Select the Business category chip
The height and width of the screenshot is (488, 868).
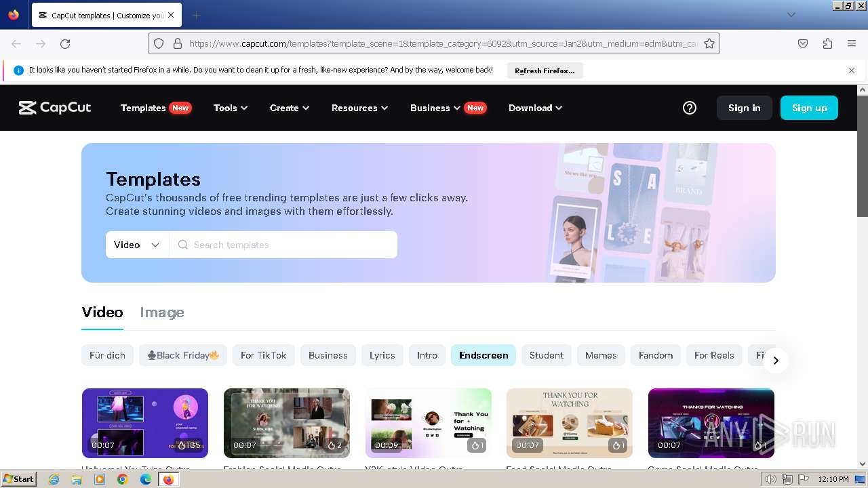(328, 355)
